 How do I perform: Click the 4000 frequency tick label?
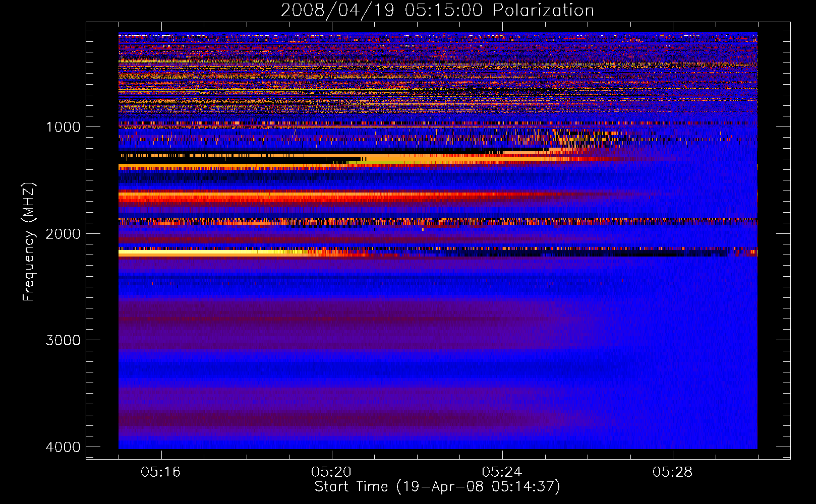click(x=63, y=447)
